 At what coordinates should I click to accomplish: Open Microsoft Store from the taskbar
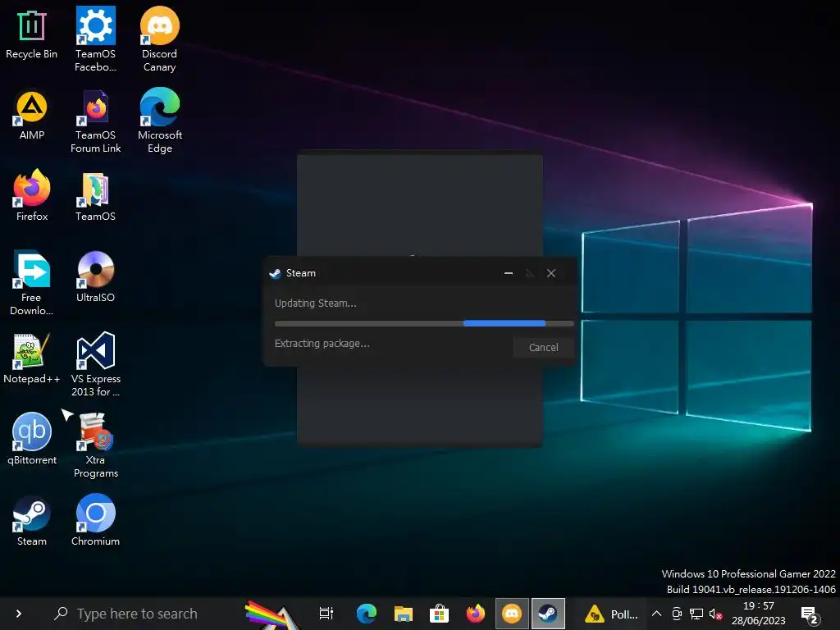[x=439, y=614]
